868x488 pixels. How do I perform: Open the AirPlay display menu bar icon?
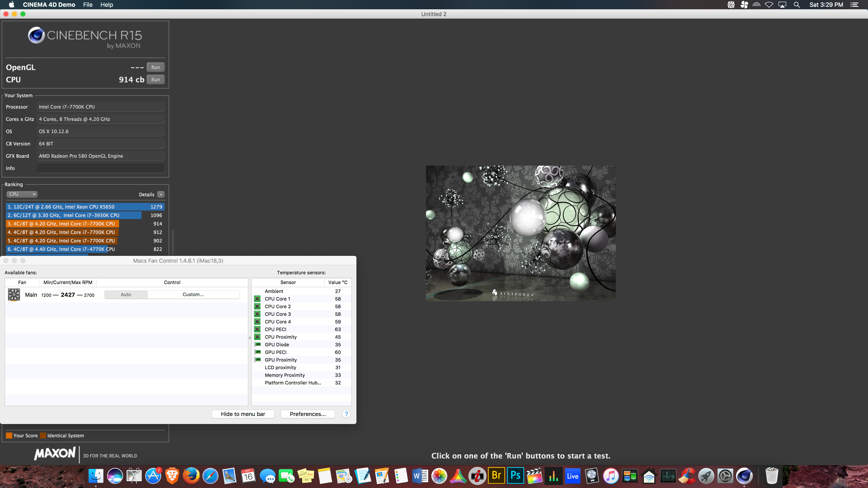click(782, 5)
